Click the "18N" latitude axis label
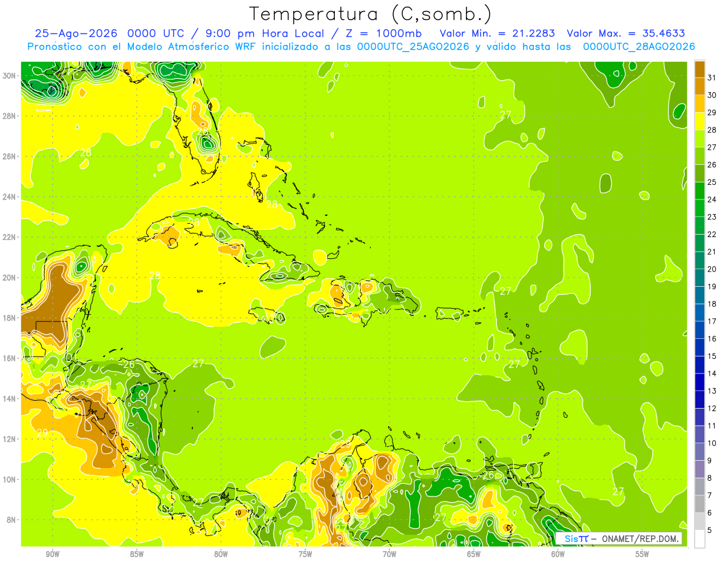Image resolution: width=728 pixels, height=562 pixels. point(10,318)
